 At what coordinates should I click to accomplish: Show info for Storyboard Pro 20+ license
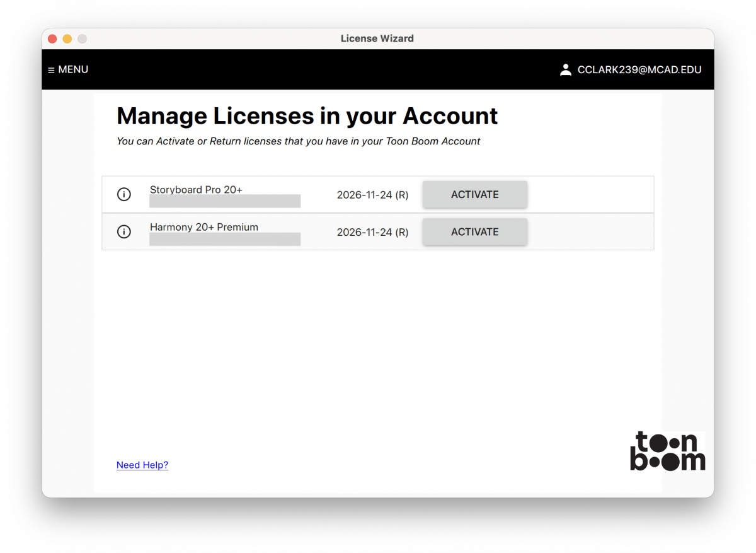[124, 194]
